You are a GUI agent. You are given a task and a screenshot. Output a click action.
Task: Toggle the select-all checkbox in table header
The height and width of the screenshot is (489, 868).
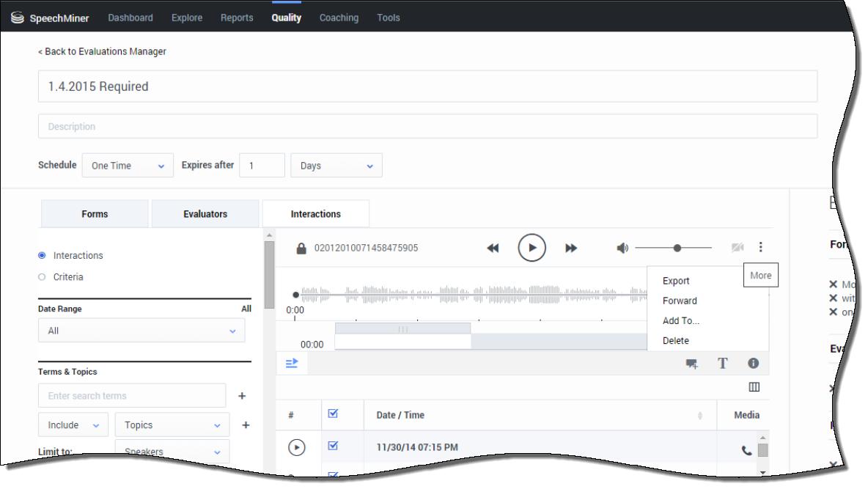tap(333, 414)
